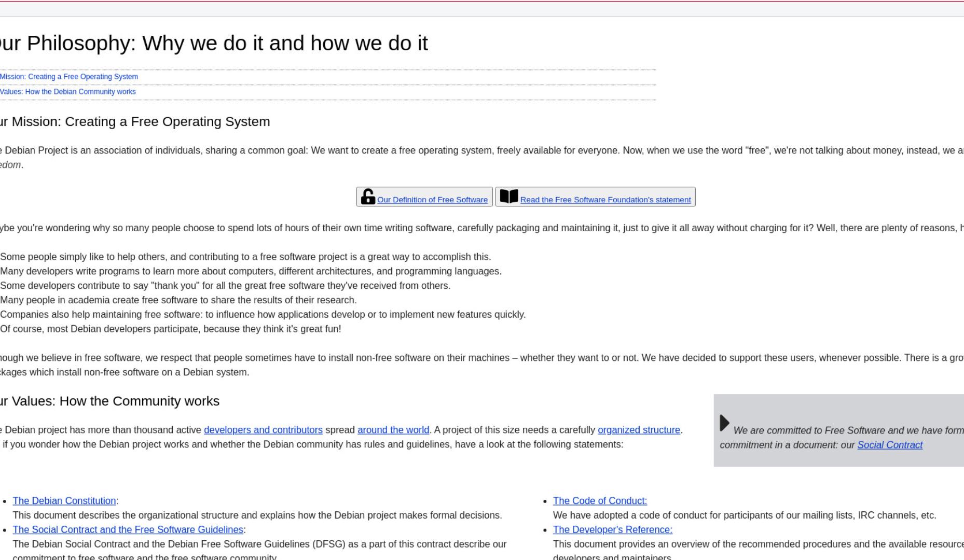The height and width of the screenshot is (560, 964).
Task: Click 'Many people in academia create free software' line
Action: point(178,300)
